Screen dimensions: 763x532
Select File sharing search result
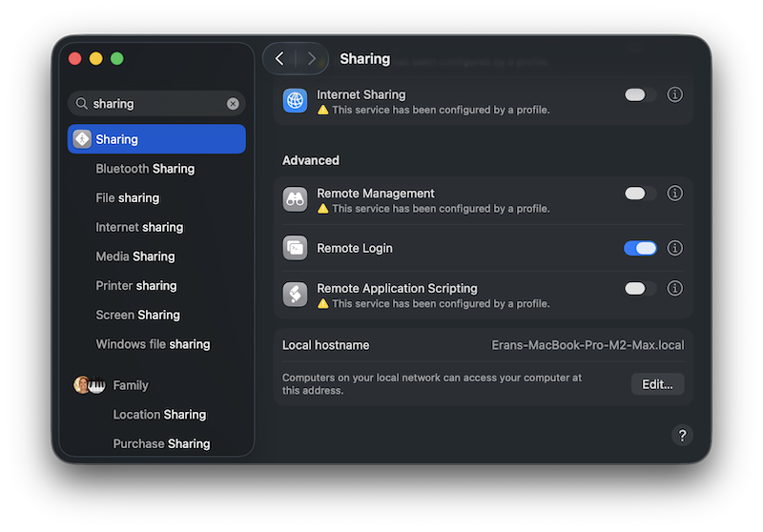tap(128, 198)
